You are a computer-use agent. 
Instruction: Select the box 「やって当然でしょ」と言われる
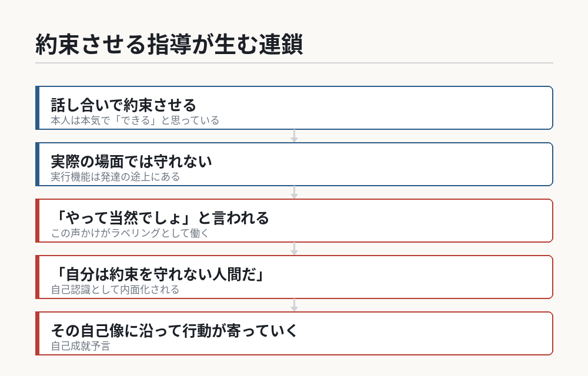(x=294, y=220)
